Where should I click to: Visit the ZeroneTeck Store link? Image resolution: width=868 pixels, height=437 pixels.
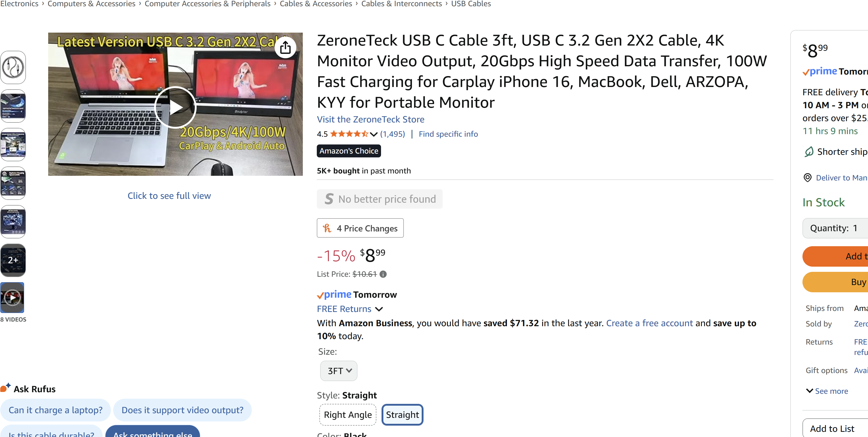pyautogui.click(x=370, y=119)
